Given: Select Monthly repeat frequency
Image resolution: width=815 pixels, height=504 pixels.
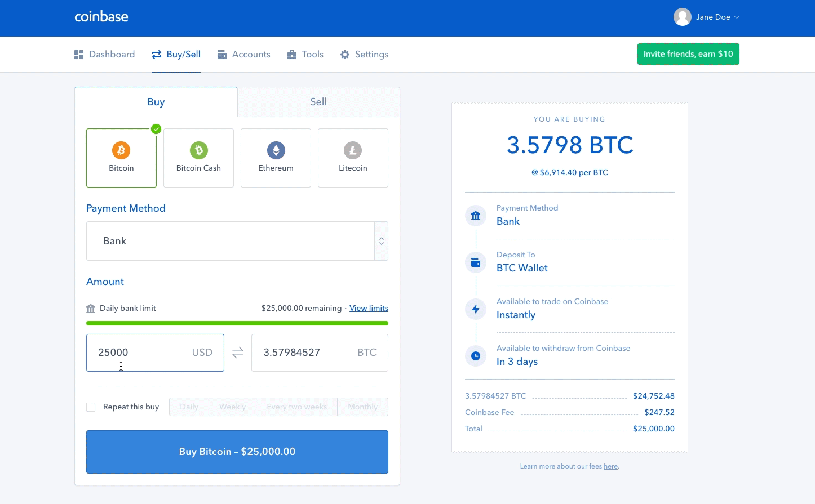Looking at the screenshot, I should (362, 407).
